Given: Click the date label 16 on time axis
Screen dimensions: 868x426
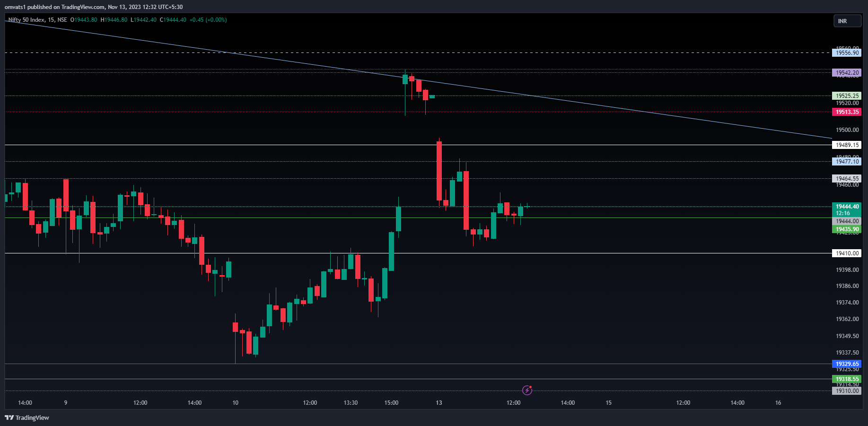Looking at the screenshot, I should pyautogui.click(x=778, y=403).
